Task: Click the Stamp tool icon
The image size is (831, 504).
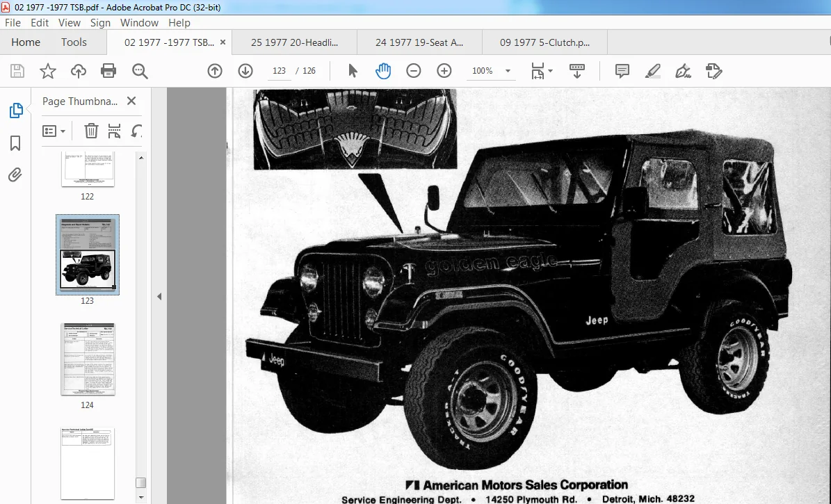Action: coord(714,71)
